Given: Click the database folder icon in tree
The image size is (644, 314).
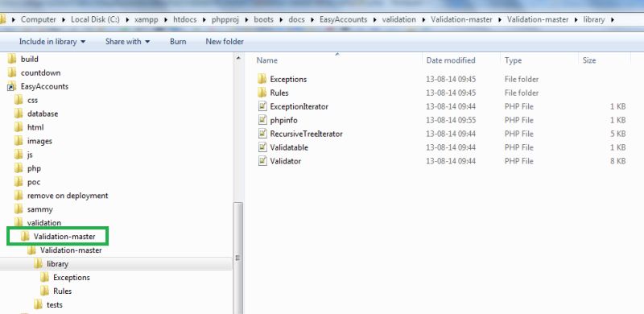Looking at the screenshot, I should 19,114.
